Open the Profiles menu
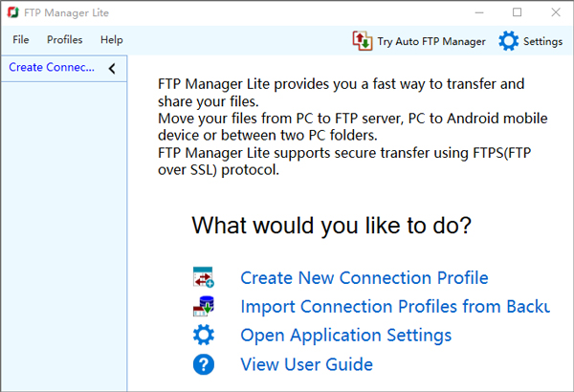574x392 pixels. click(x=64, y=40)
